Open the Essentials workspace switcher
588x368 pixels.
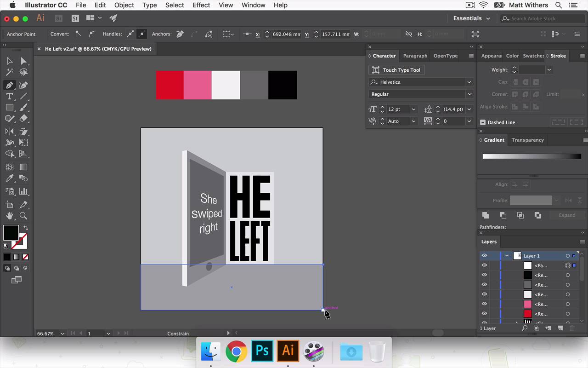pos(472,18)
